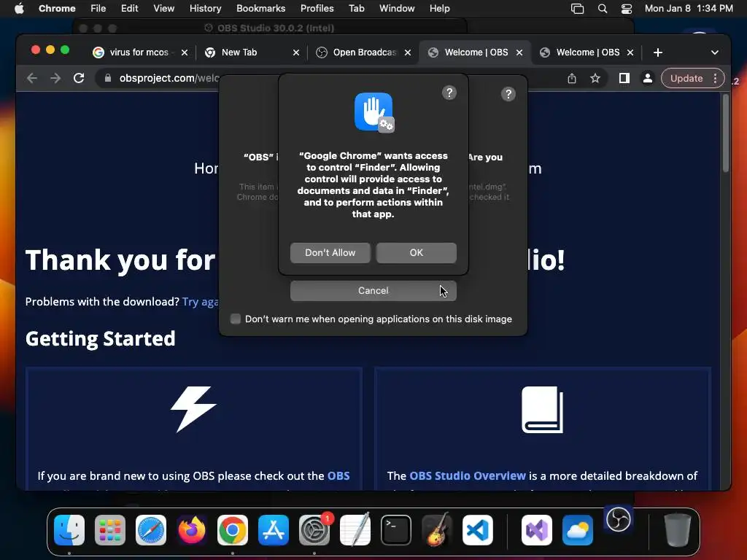Open a new tab with plus button
This screenshot has height=560, width=747.
pos(658,52)
